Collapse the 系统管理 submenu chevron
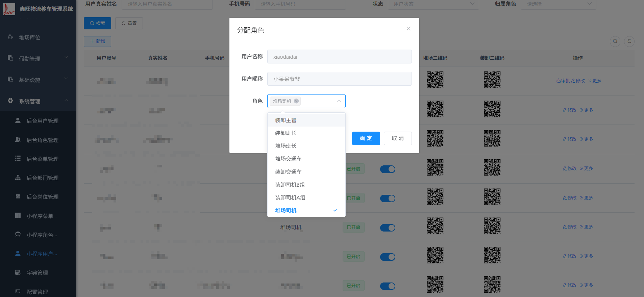 [x=66, y=100]
